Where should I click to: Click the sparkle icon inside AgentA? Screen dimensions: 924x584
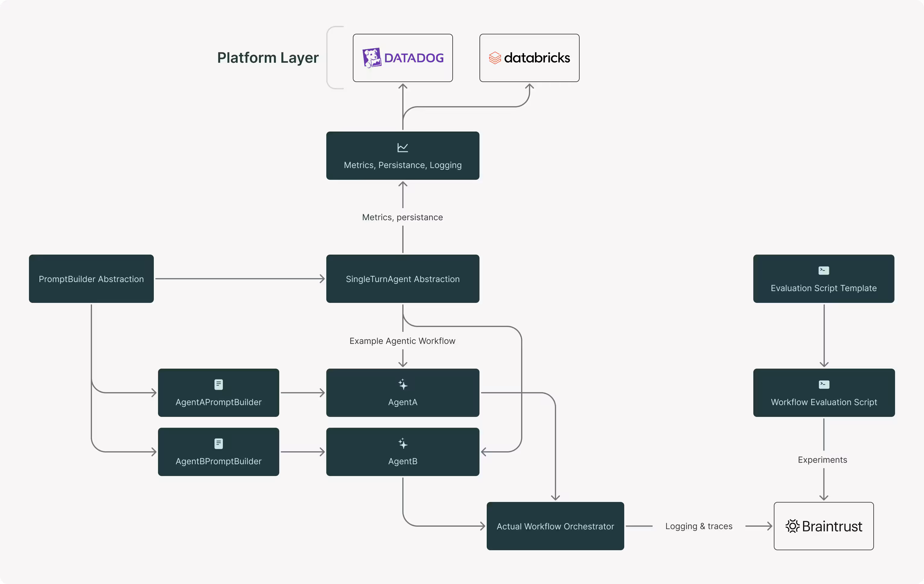pos(403,385)
